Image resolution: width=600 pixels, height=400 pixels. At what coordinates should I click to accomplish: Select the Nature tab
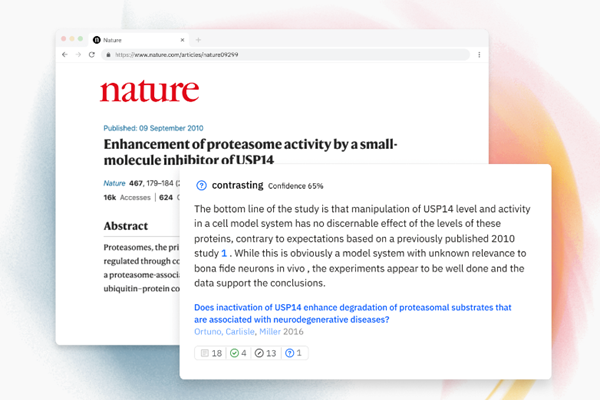(x=140, y=40)
